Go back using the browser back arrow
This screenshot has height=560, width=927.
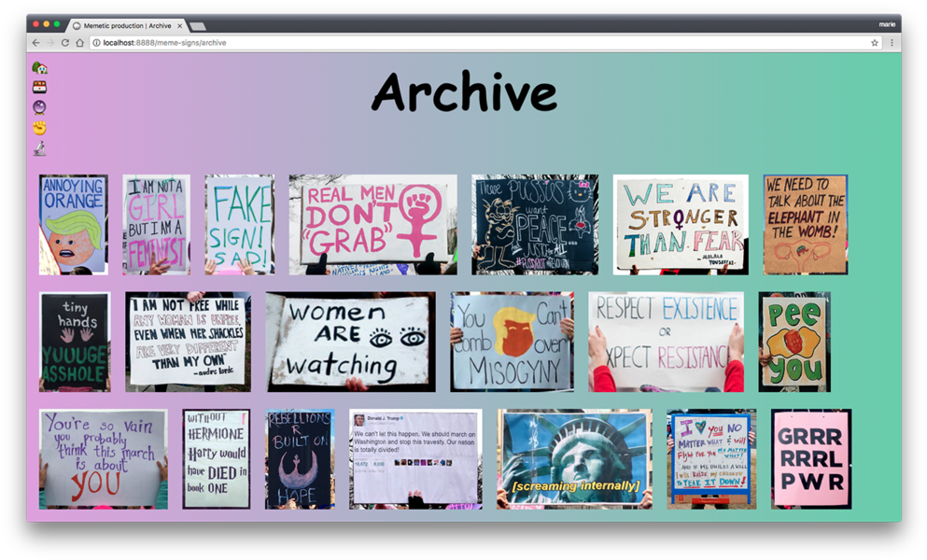36,43
